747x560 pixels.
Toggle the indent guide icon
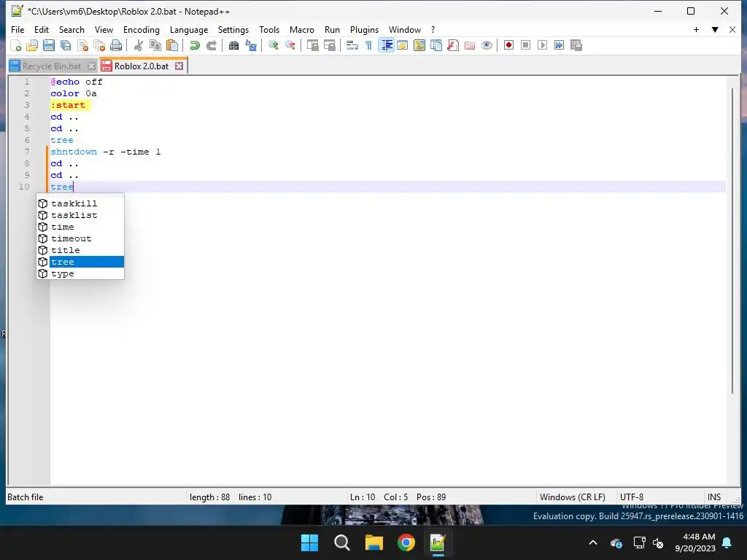[386, 45]
